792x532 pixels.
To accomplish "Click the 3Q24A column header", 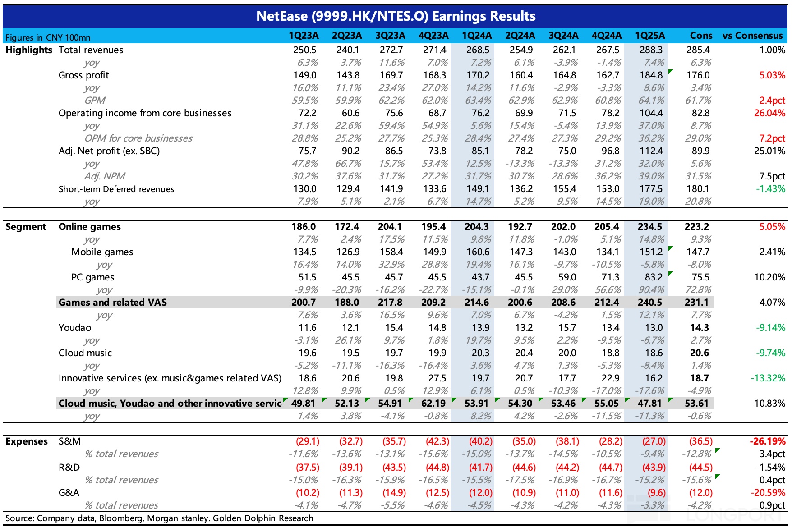I will click(563, 36).
